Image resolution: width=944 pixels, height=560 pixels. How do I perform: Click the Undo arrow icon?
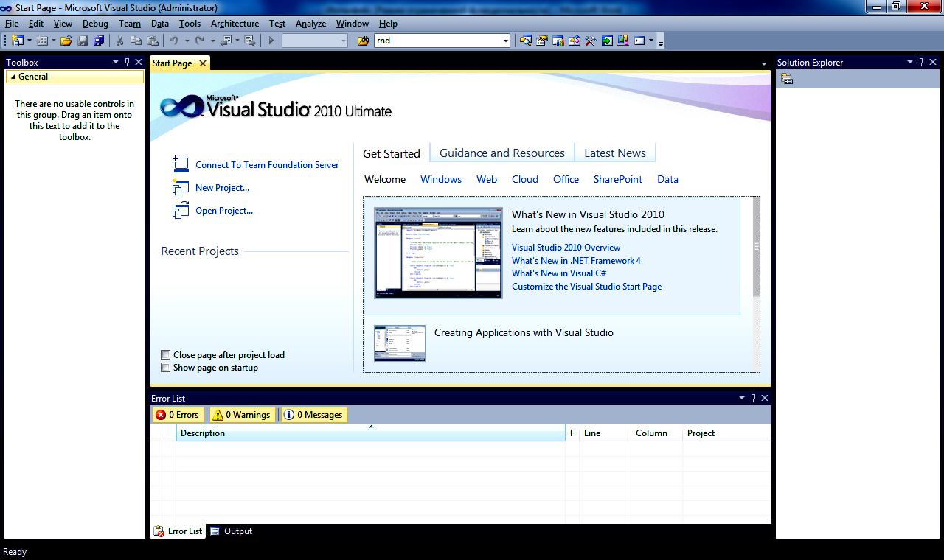(174, 41)
